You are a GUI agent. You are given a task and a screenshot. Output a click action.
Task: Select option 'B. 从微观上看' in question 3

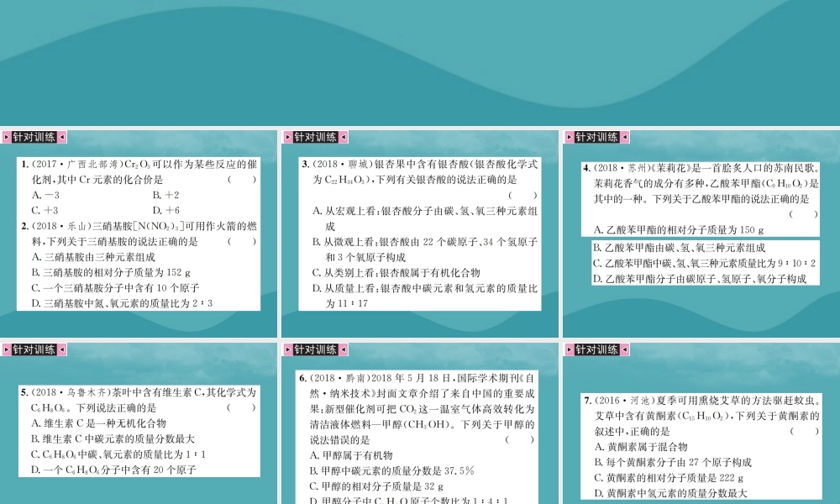(x=425, y=249)
